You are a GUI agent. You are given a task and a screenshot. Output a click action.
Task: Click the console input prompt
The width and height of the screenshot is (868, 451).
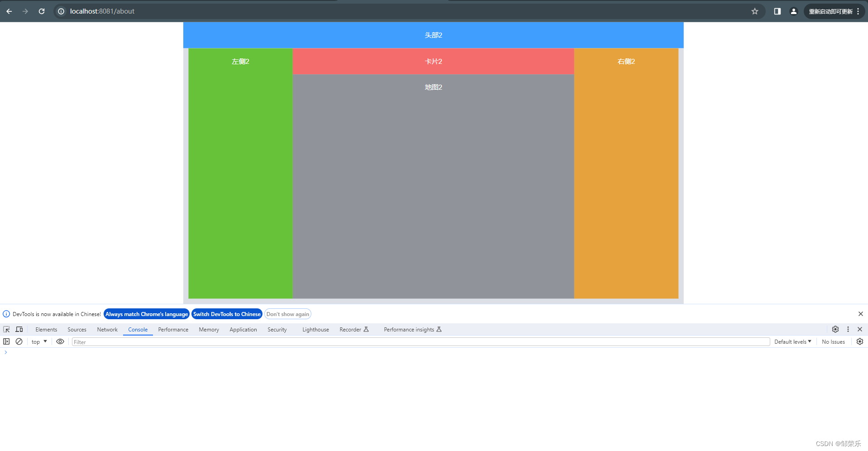[x=434, y=352]
